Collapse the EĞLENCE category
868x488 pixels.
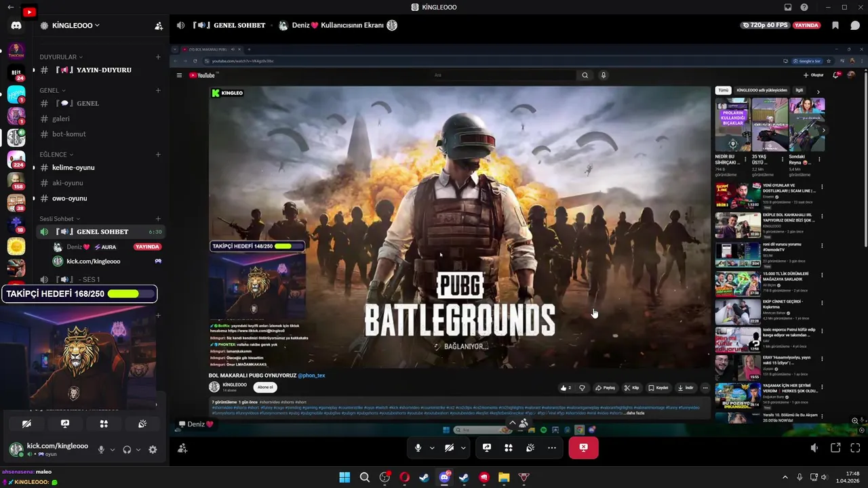[x=56, y=155]
